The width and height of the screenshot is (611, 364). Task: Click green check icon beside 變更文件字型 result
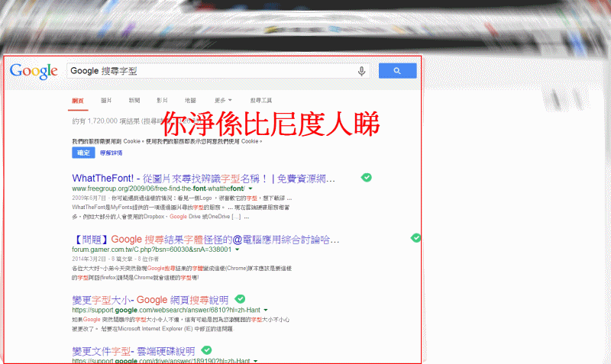tap(206, 350)
